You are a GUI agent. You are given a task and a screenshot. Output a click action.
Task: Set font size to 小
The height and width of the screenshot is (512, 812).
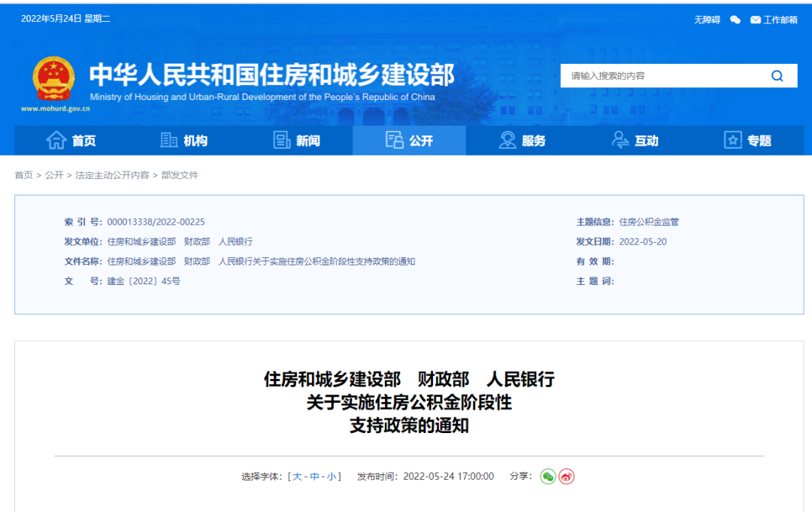332,476
